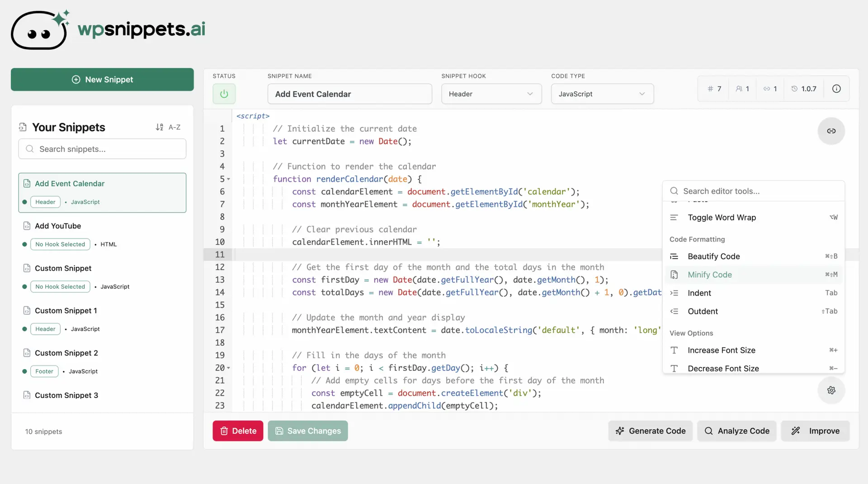
Task: Click Footer tag under Custom Snippet 2
Action: [x=44, y=371]
